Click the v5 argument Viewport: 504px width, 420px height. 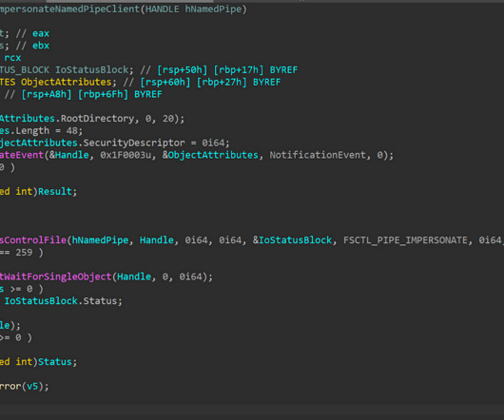pos(32,387)
